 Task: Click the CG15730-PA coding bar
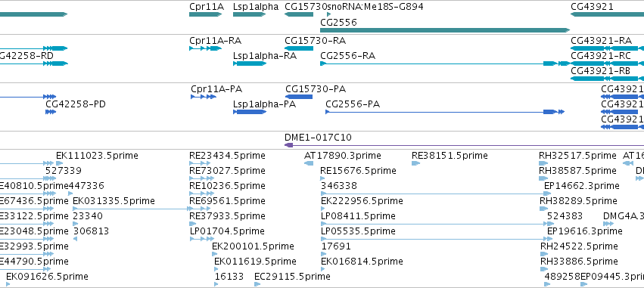(x=299, y=97)
